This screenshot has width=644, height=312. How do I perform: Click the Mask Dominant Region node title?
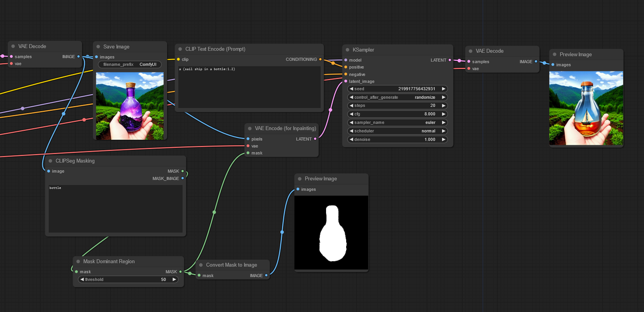(109, 262)
